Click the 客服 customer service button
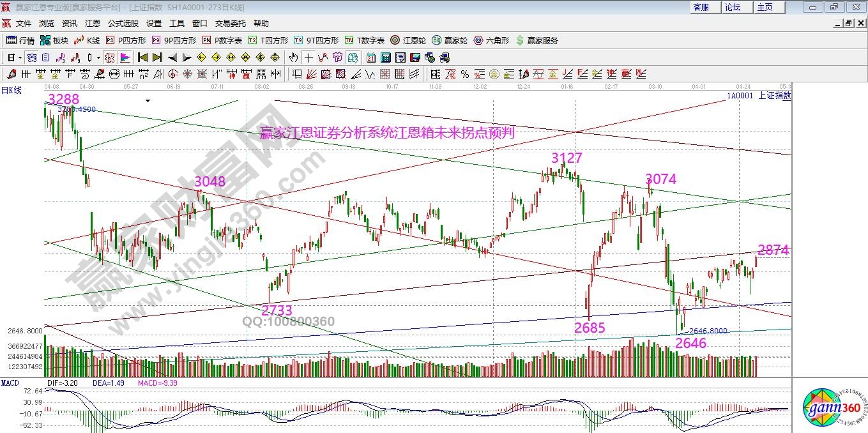The height and width of the screenshot is (433, 868). [701, 7]
